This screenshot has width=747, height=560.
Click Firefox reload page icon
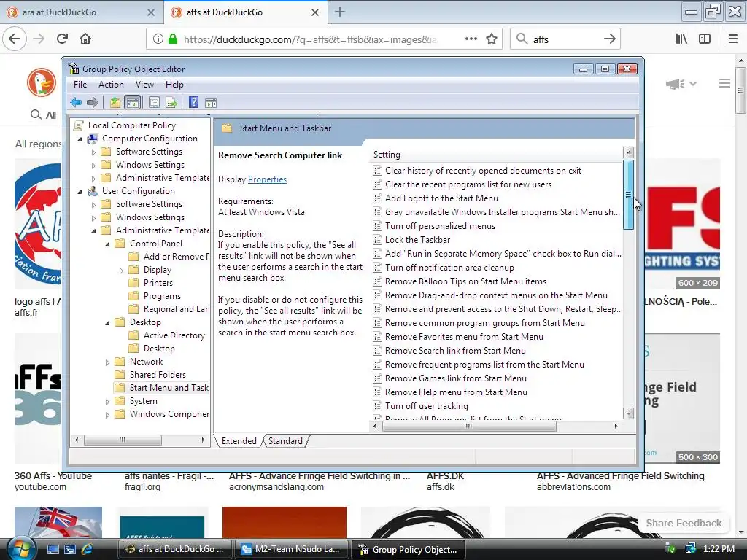coord(62,39)
